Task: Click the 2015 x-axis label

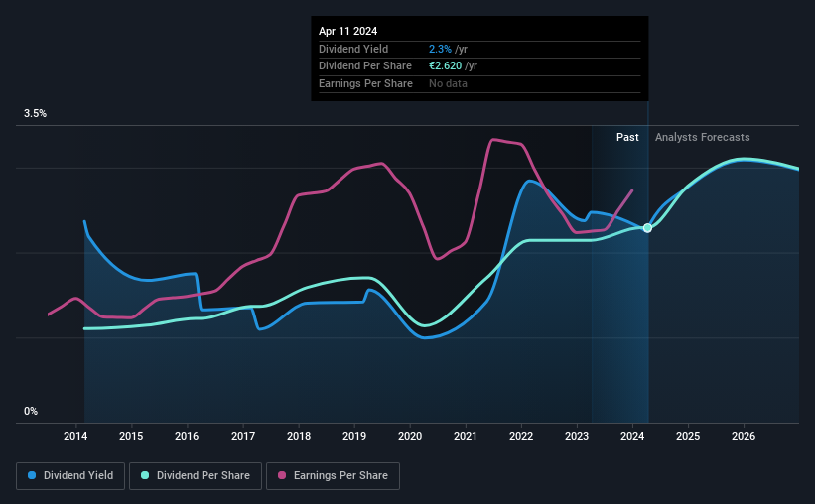Action: (131, 436)
